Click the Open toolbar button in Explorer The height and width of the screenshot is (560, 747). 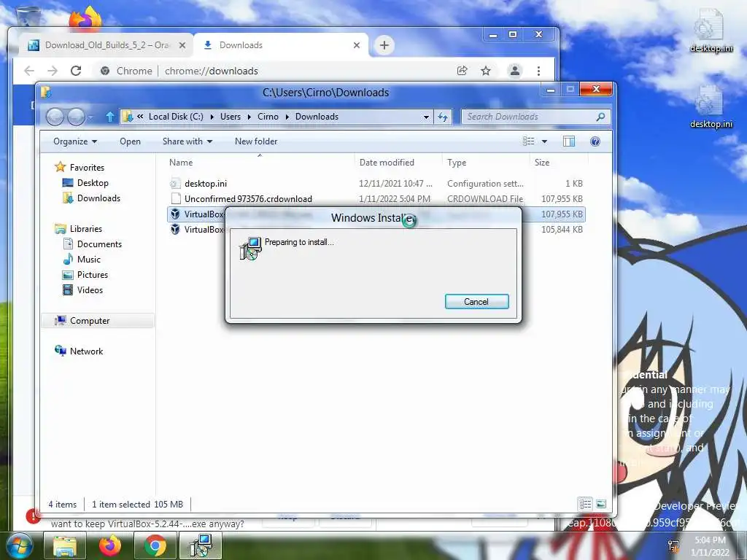tap(130, 141)
